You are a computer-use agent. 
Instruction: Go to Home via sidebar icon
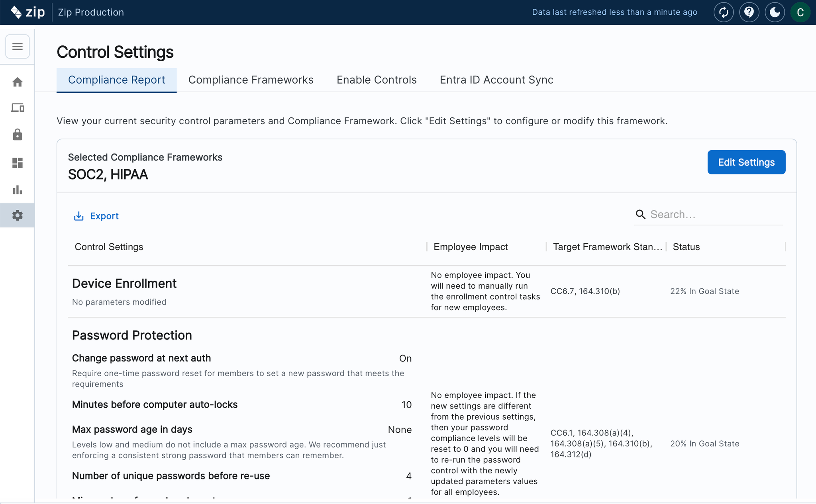pos(18,82)
